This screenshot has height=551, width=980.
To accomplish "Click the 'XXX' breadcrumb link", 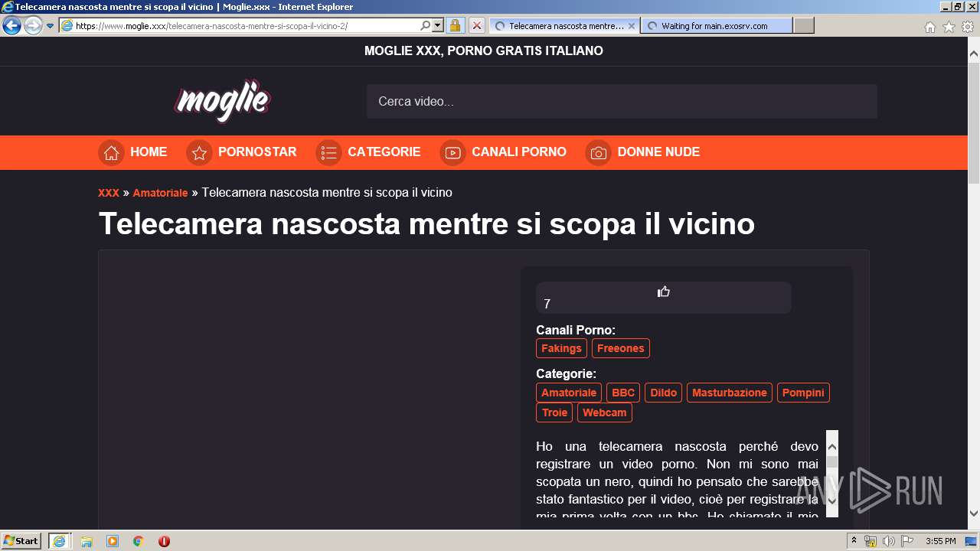I will 109,193.
